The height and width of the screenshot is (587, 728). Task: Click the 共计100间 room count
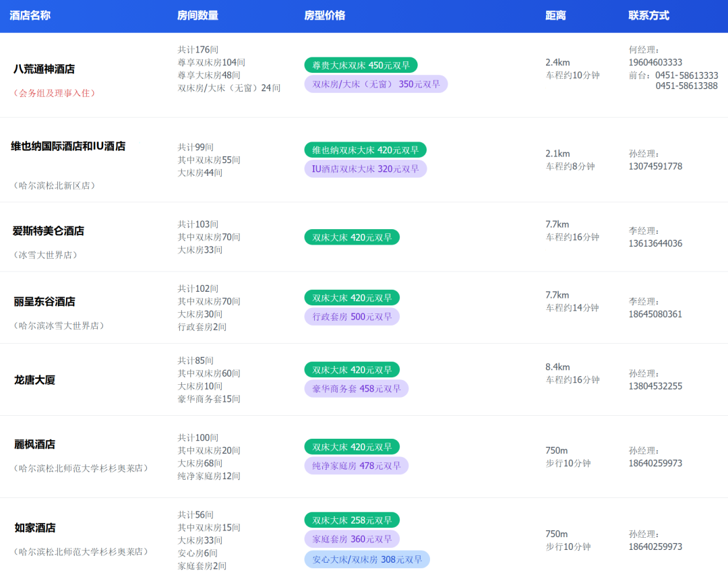pos(198,437)
